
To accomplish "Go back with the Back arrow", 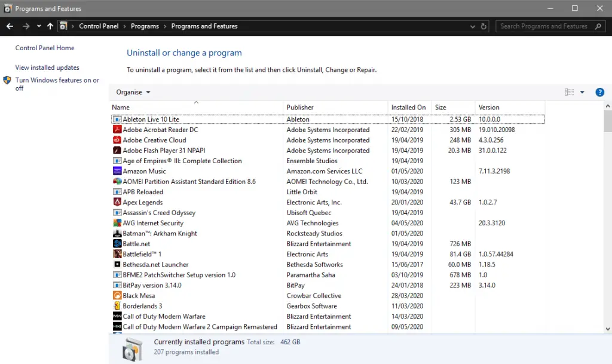I will (10, 26).
